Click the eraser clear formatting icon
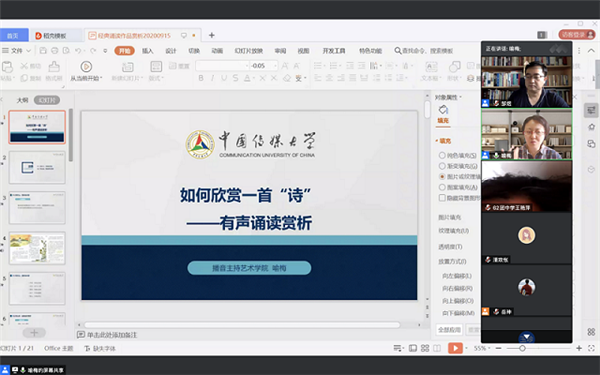The height and width of the screenshot is (375, 600). point(287,78)
